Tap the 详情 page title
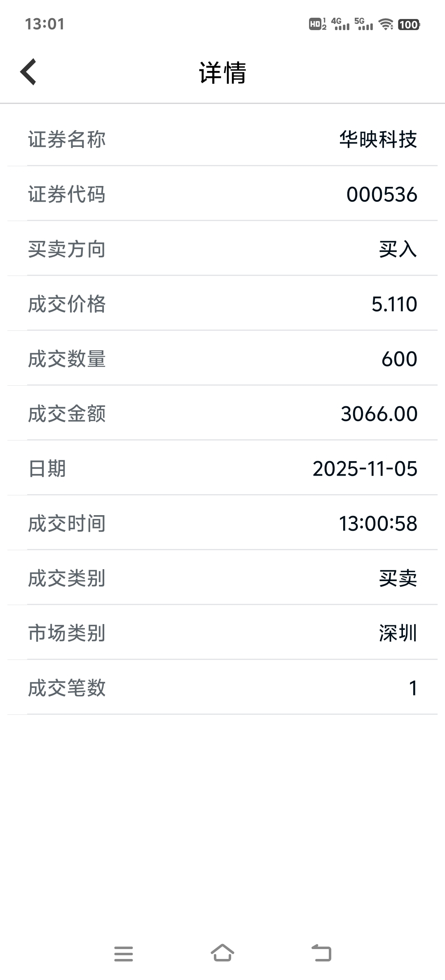The width and height of the screenshot is (445, 980). pos(222,73)
